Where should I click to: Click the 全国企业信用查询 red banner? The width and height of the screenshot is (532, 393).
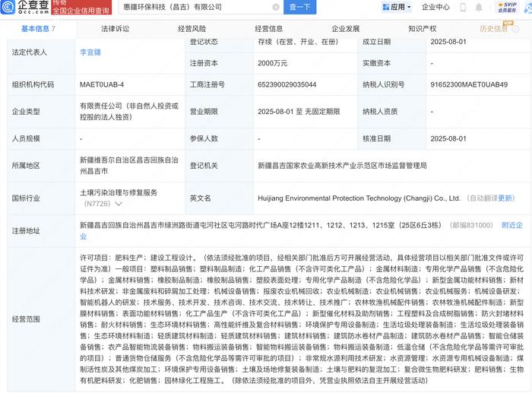pos(81,7)
